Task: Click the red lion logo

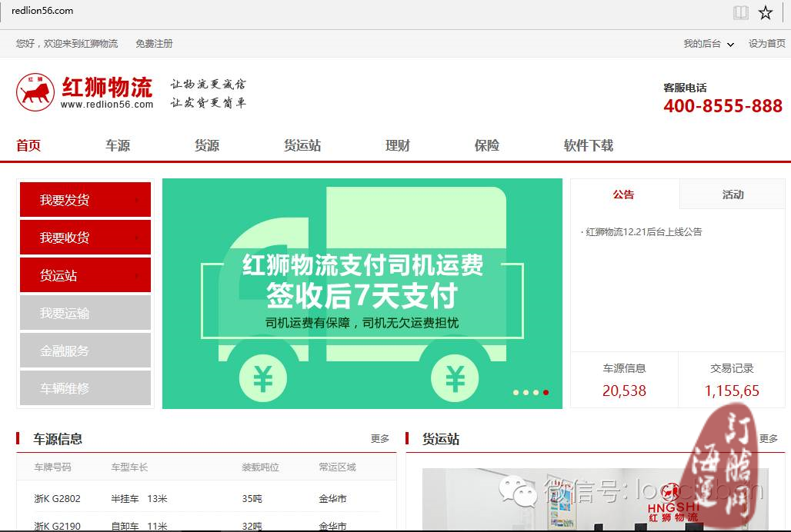Action: coord(35,92)
